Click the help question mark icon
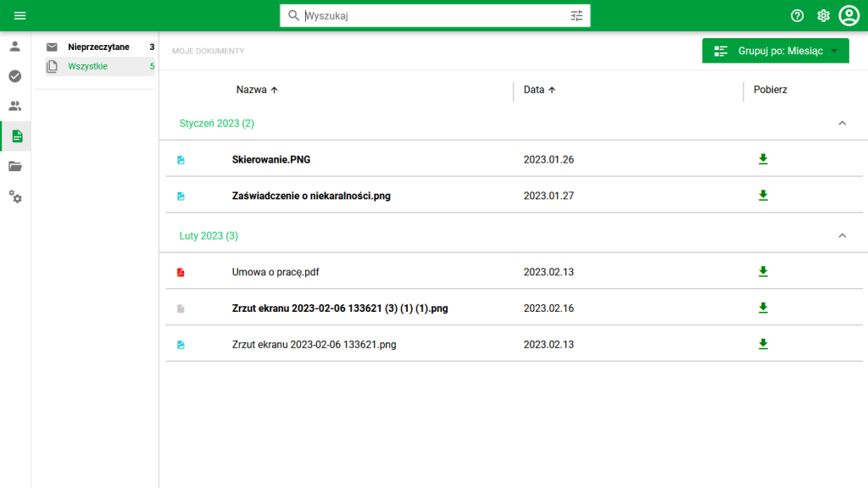The image size is (868, 488). click(797, 15)
